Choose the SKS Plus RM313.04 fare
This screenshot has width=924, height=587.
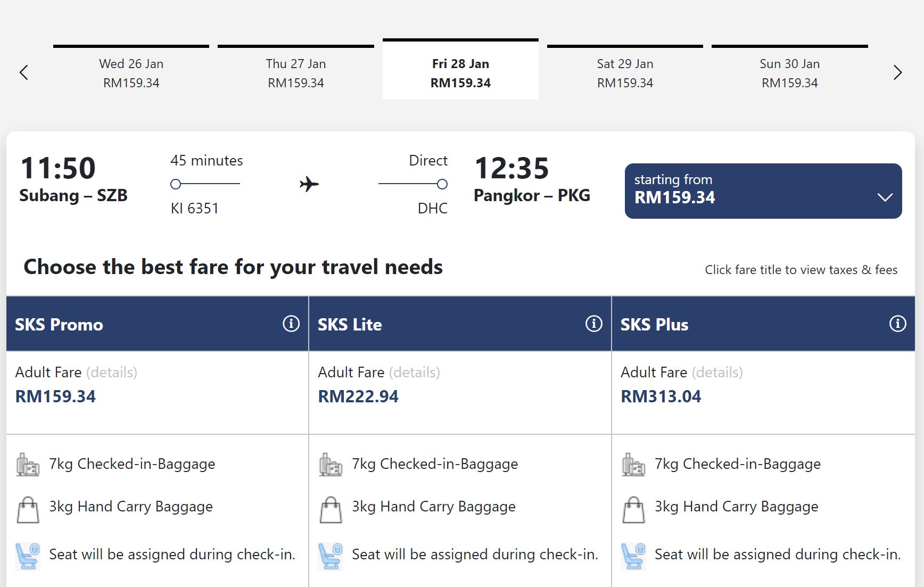661,396
